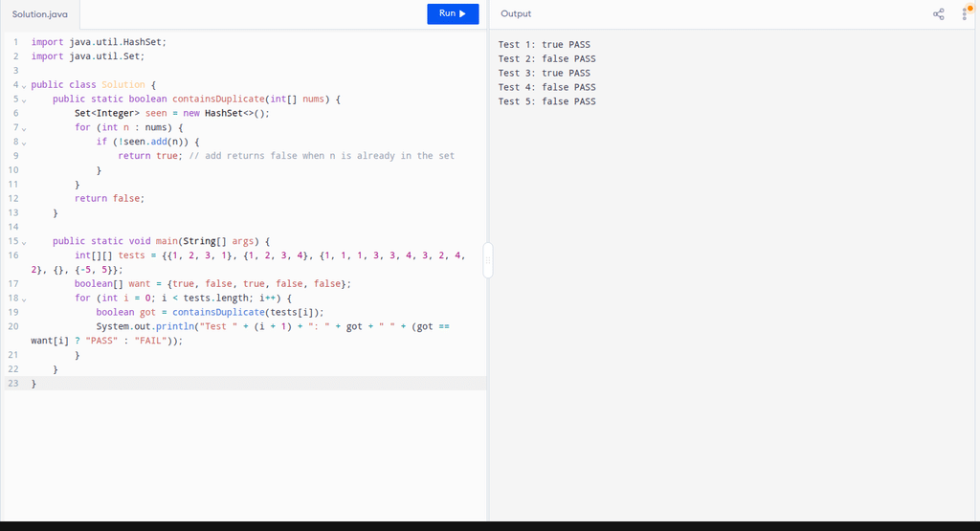Open the three-dot more options menu
980x531 pixels.
[965, 14]
